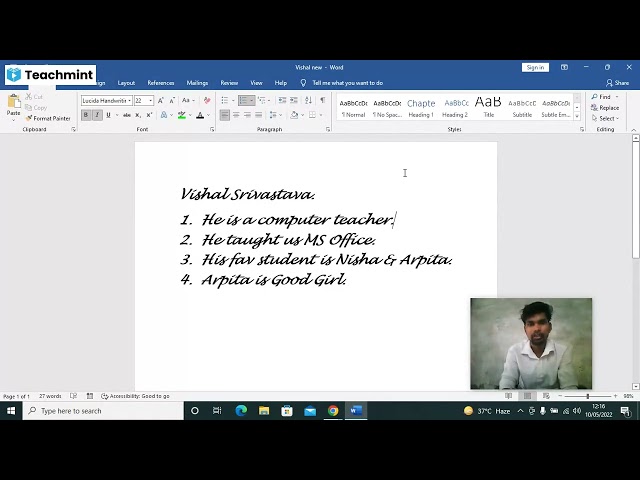Open File Explorer from taskbar
Viewport: 640px width, 480px height.
click(x=264, y=411)
